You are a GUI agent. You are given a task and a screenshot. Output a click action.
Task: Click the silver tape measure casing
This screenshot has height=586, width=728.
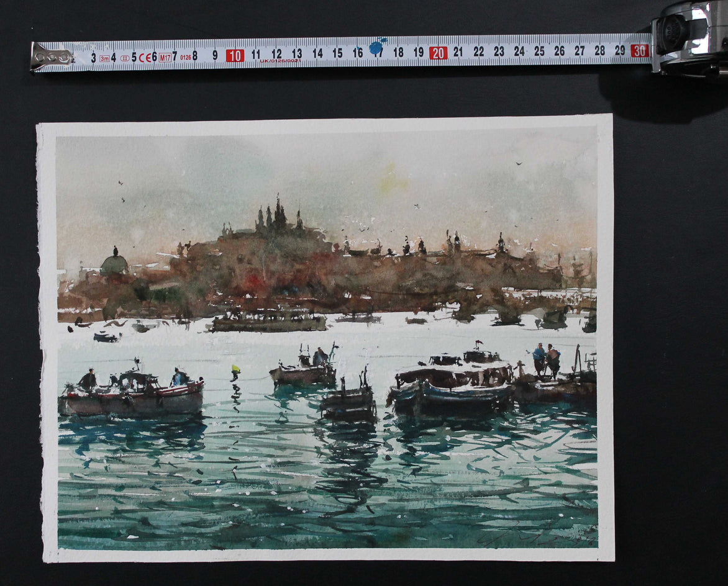coord(680,34)
